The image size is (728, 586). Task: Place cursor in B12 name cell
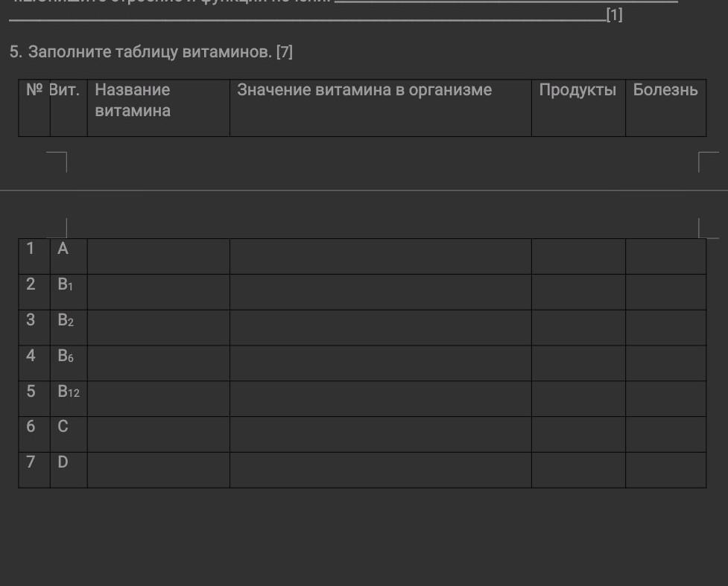click(158, 398)
